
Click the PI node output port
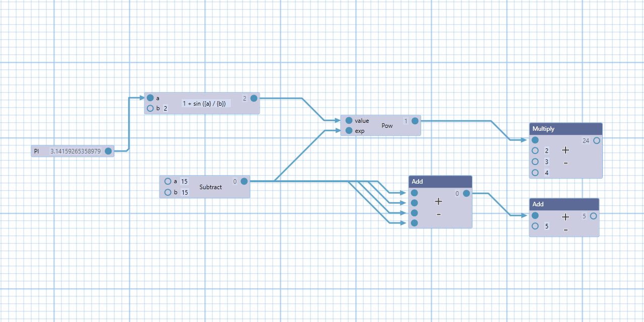click(108, 151)
